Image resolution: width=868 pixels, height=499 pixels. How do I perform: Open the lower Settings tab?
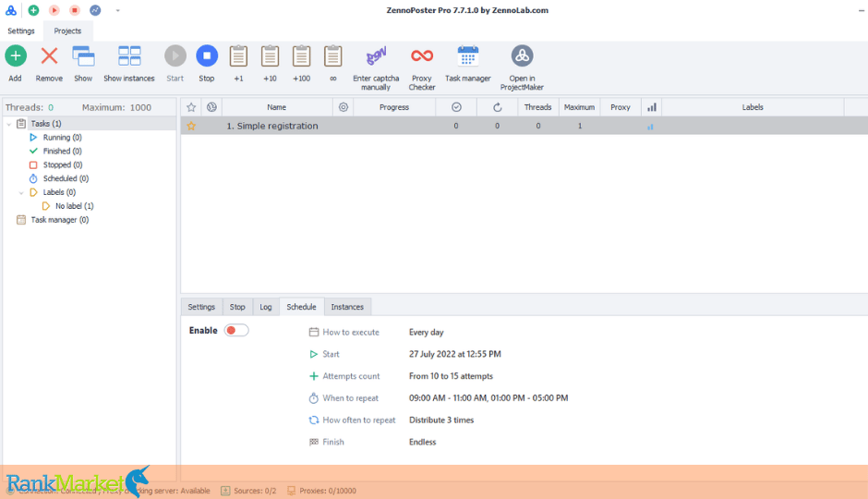(201, 307)
